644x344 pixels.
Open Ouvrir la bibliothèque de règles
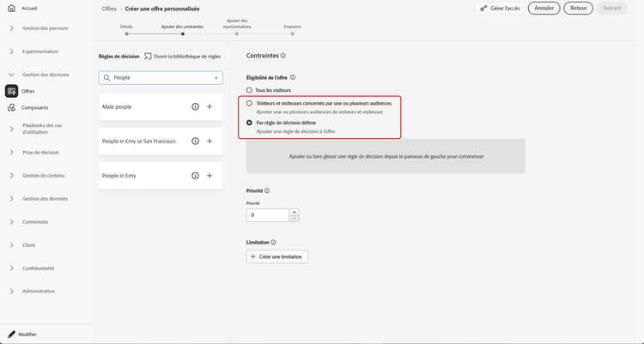[x=183, y=57]
